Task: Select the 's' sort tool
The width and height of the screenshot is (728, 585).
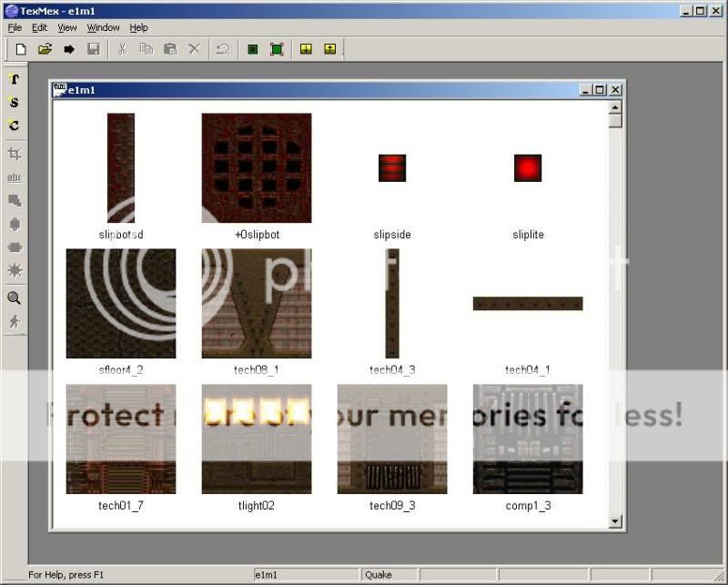Action: (x=14, y=102)
